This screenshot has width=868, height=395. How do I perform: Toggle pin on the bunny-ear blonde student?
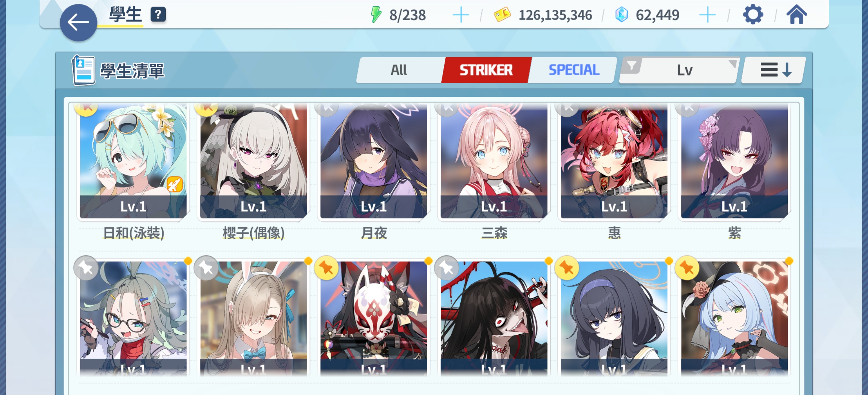206,268
